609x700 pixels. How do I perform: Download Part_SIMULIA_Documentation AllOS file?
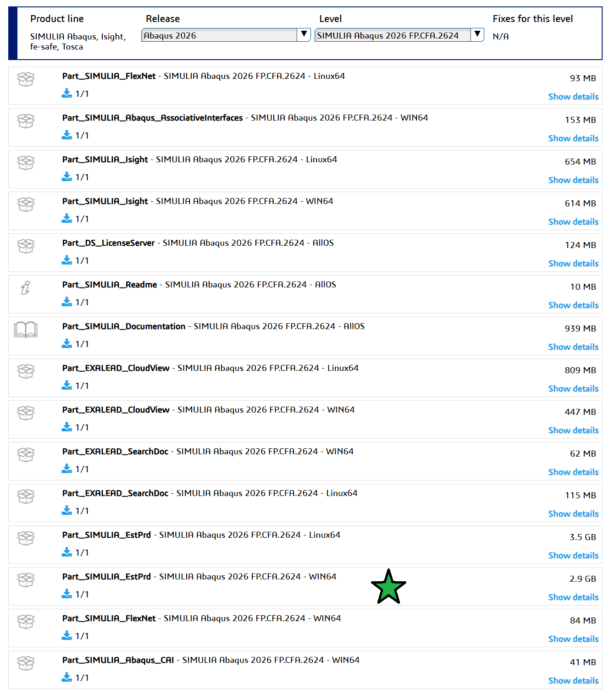click(67, 344)
